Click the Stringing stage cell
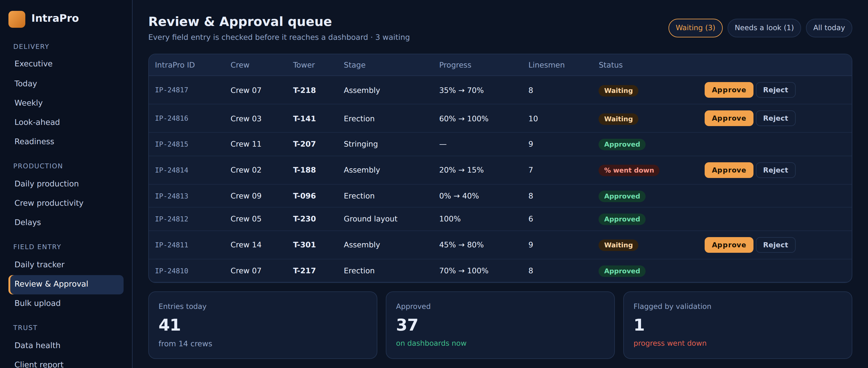 360,144
